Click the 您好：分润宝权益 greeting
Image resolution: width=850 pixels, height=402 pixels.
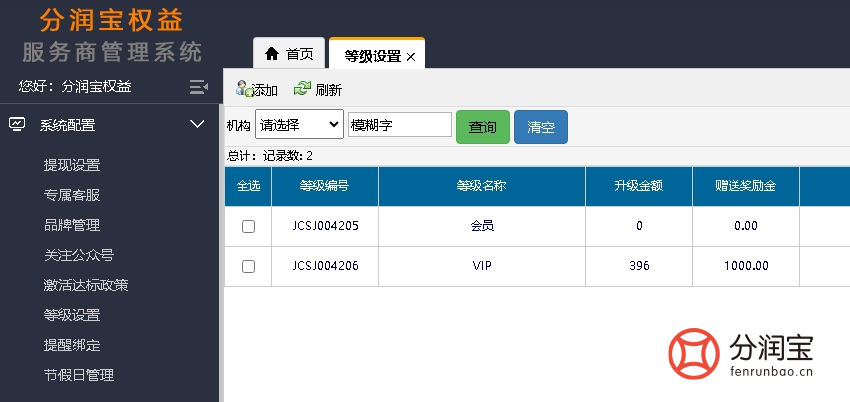click(x=75, y=86)
